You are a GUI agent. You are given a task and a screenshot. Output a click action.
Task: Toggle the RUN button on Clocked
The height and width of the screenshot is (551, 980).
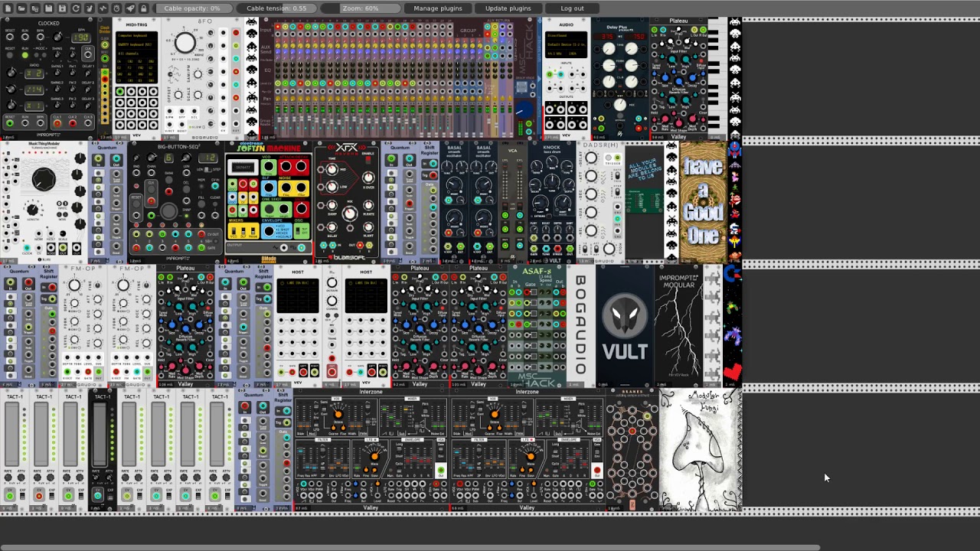click(24, 55)
